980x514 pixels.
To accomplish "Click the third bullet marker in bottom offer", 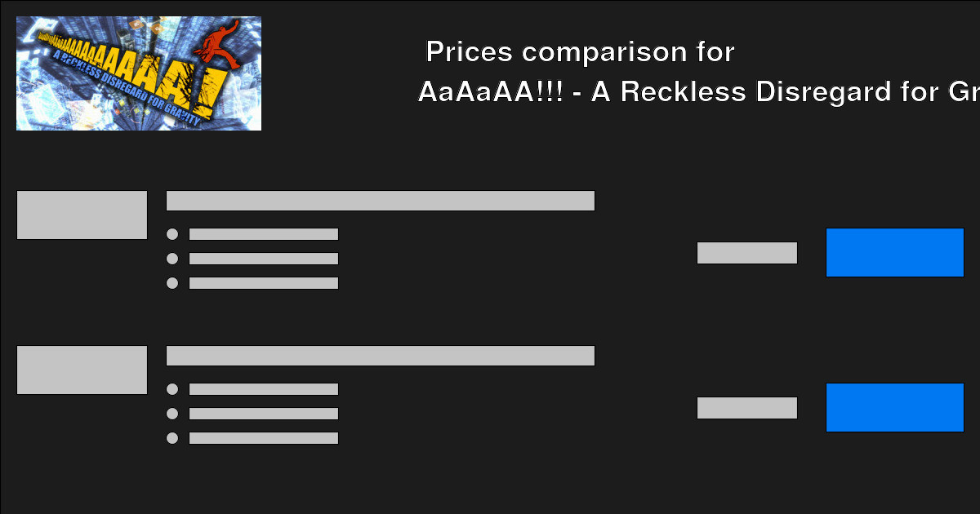I will 172,438.
